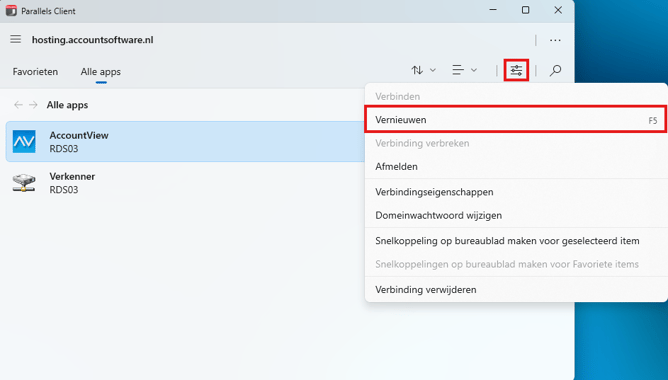
Task: Click the Verkenner network drive icon
Action: coord(24,182)
